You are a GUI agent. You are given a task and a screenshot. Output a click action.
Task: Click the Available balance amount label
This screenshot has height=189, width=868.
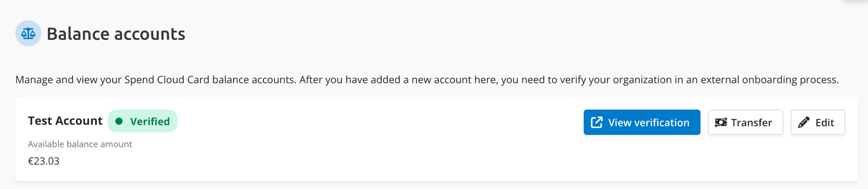tap(80, 144)
